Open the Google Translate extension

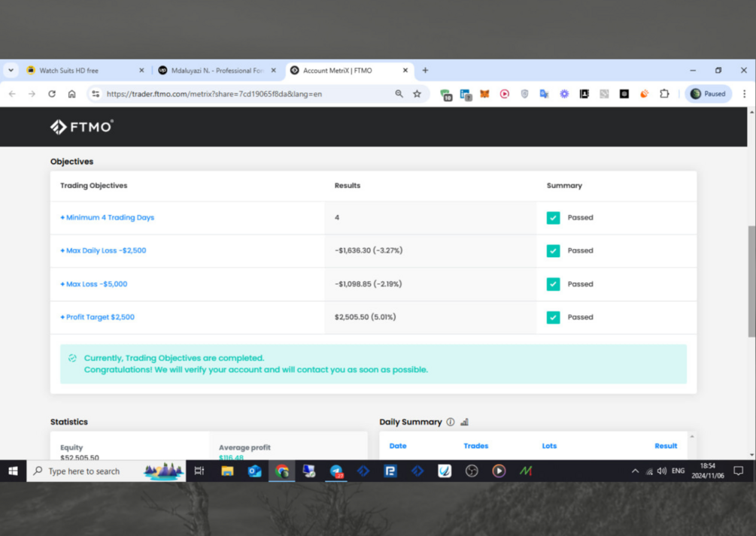tap(545, 94)
